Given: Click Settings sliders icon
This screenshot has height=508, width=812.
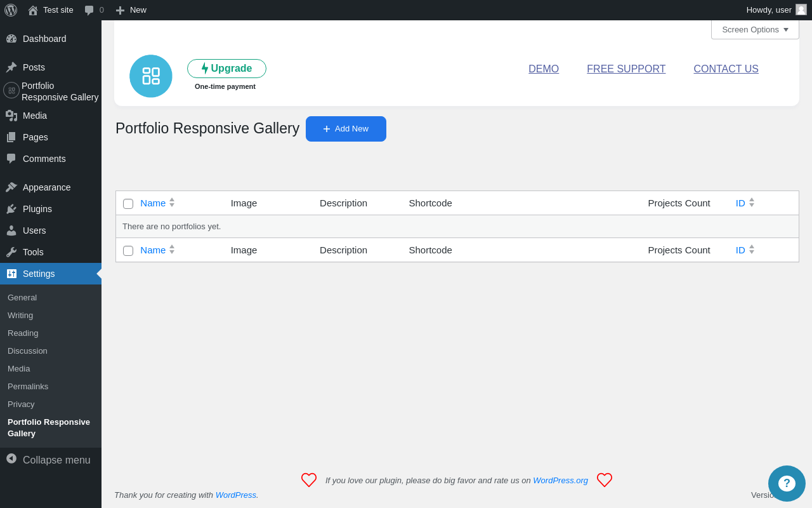Looking at the screenshot, I should (11, 274).
